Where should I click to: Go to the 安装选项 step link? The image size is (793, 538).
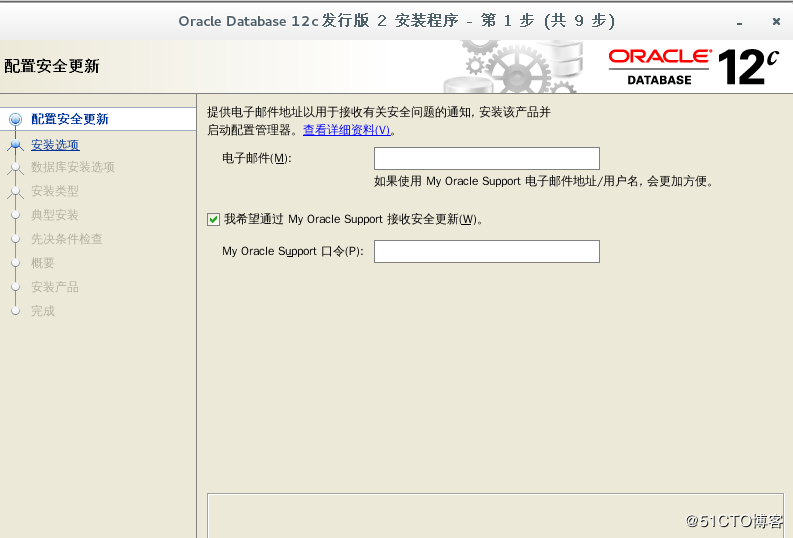[x=55, y=145]
